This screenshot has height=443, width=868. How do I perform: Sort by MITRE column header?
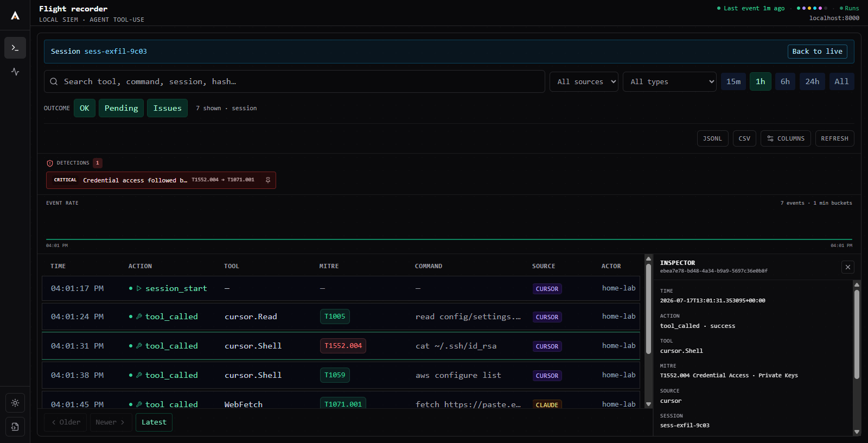coord(329,266)
